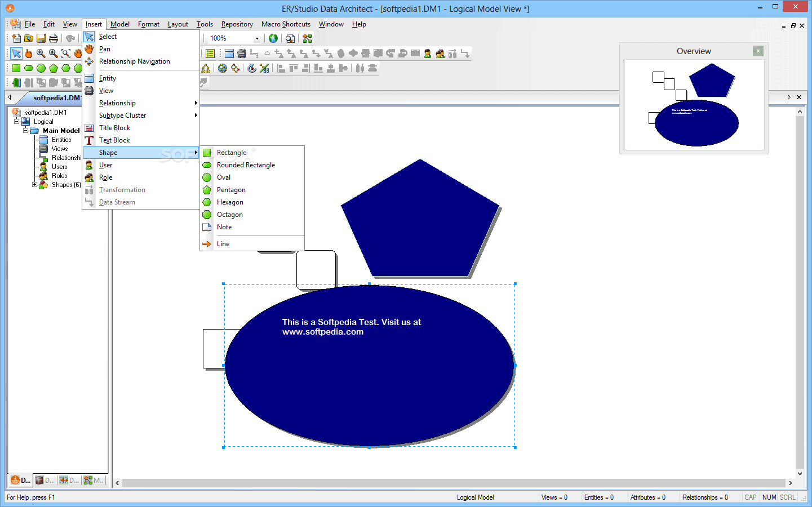Pick the green pentagon shape toolbar icon

54,68
